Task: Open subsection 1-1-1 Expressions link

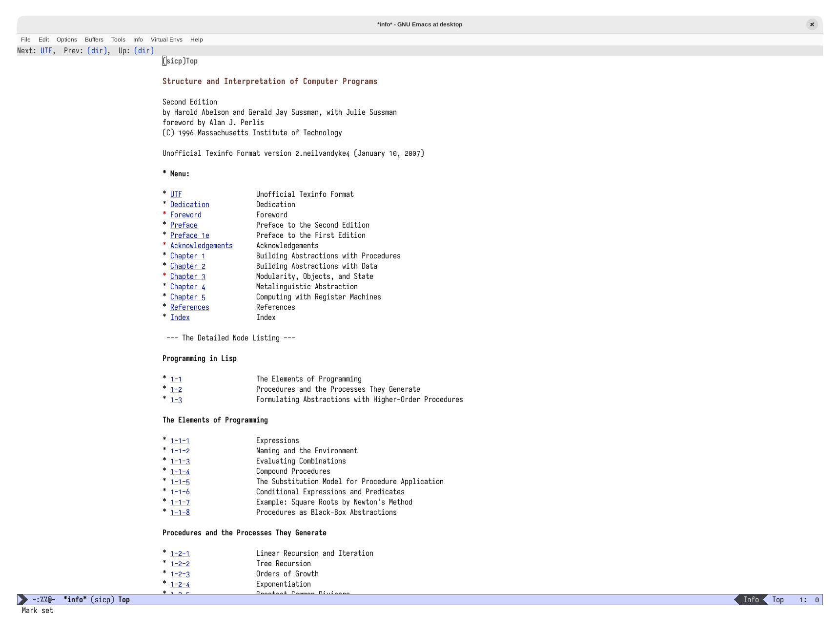Action: click(180, 441)
